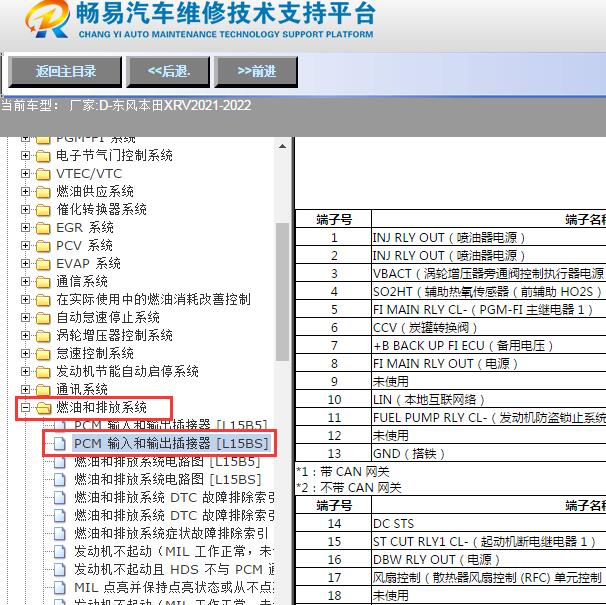This screenshot has width=606, height=605.
Task: Expand the 自动怠速停止系统 node
Action: pyautogui.click(x=25, y=317)
